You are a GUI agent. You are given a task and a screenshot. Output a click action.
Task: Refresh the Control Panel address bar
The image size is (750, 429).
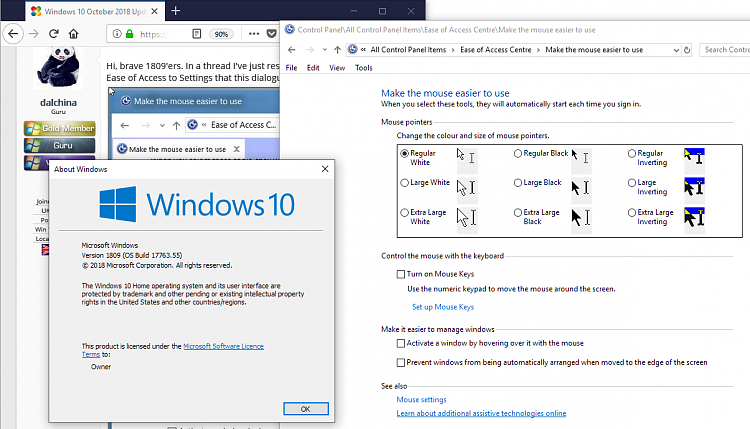pos(687,50)
